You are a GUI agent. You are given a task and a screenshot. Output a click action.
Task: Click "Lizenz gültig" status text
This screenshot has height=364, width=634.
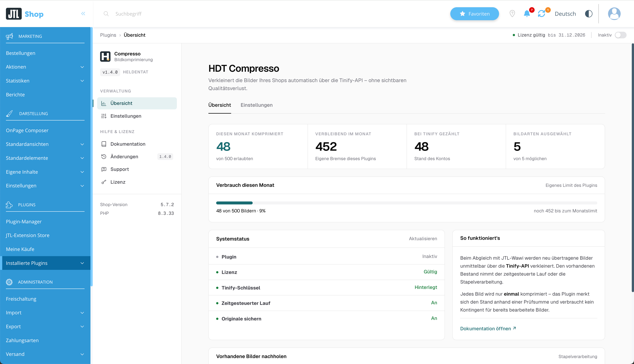pyautogui.click(x=531, y=35)
